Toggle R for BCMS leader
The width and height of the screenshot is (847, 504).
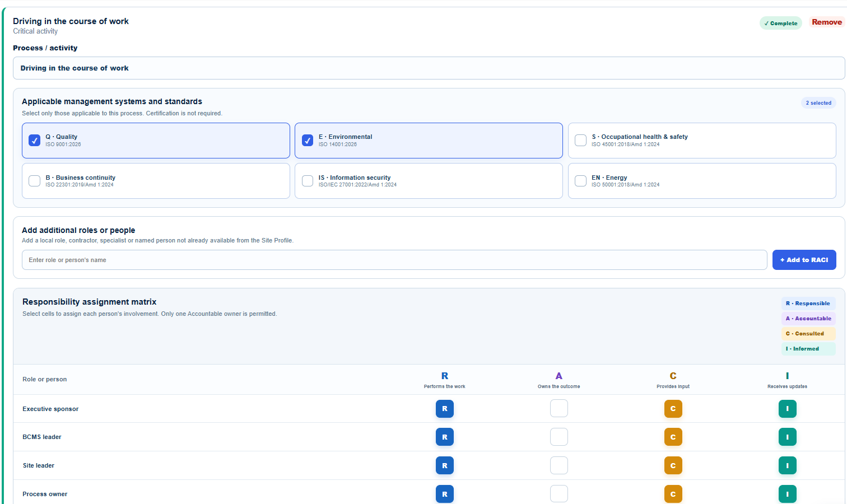(445, 437)
